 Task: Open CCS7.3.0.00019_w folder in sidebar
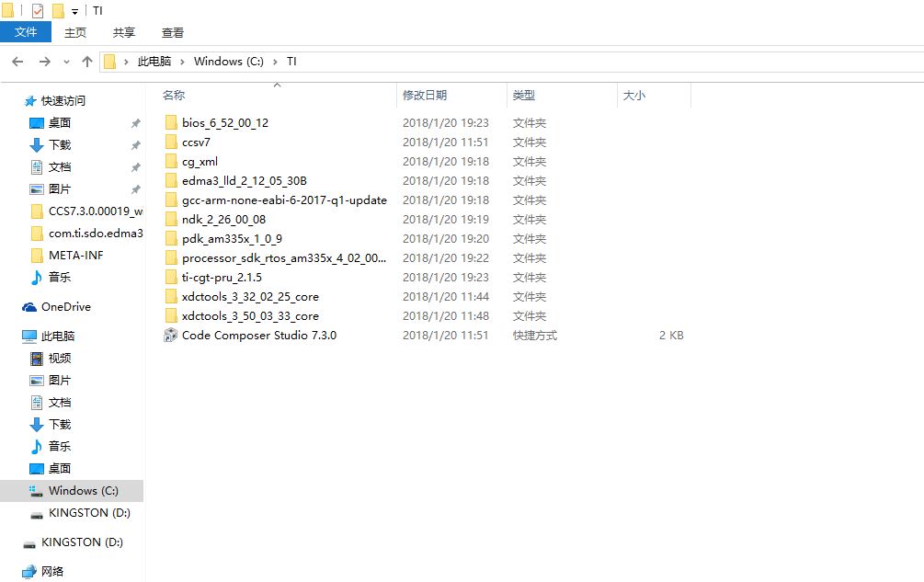point(96,211)
